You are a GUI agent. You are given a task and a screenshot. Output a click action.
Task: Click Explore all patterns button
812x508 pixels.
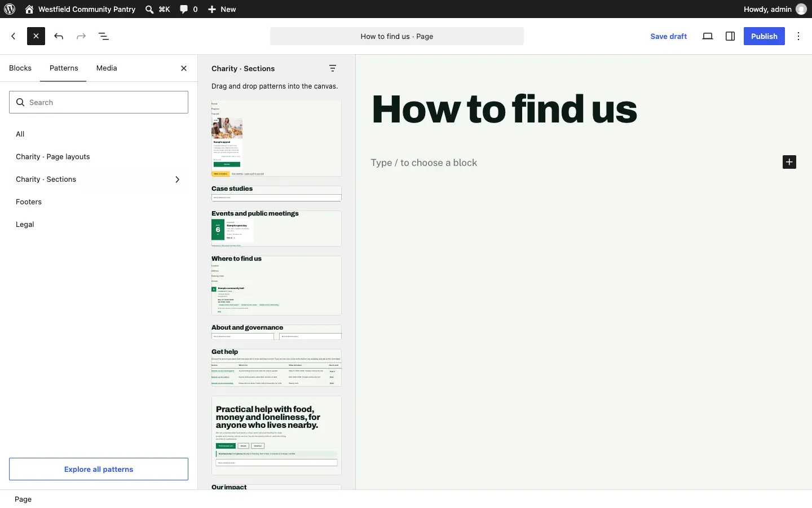pyautogui.click(x=99, y=469)
